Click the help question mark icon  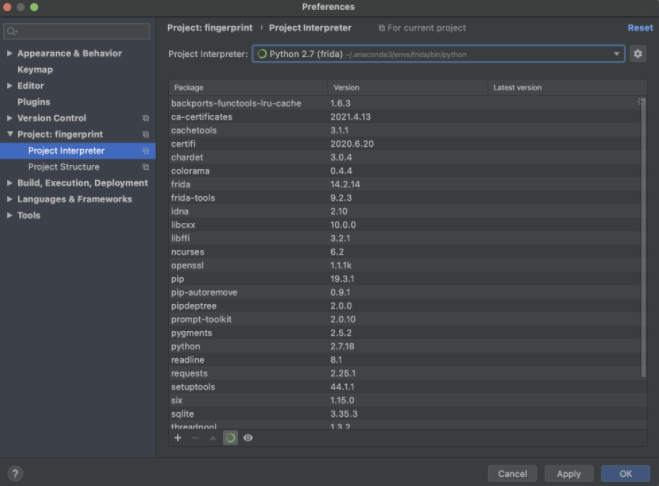[x=15, y=473]
